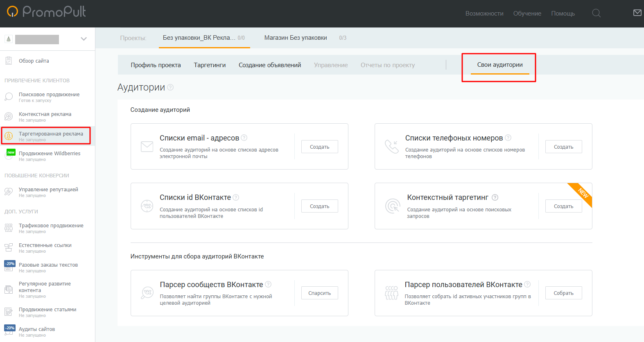The height and width of the screenshot is (342, 644).
Task: Click help icon beside Списки телефоных номеров
Action: [x=508, y=138]
